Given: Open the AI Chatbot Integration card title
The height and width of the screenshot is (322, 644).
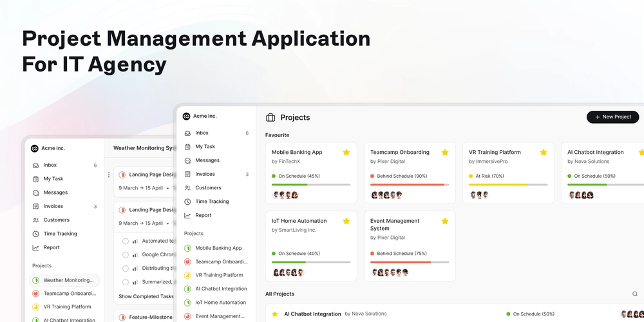Looking at the screenshot, I should 596,153.
